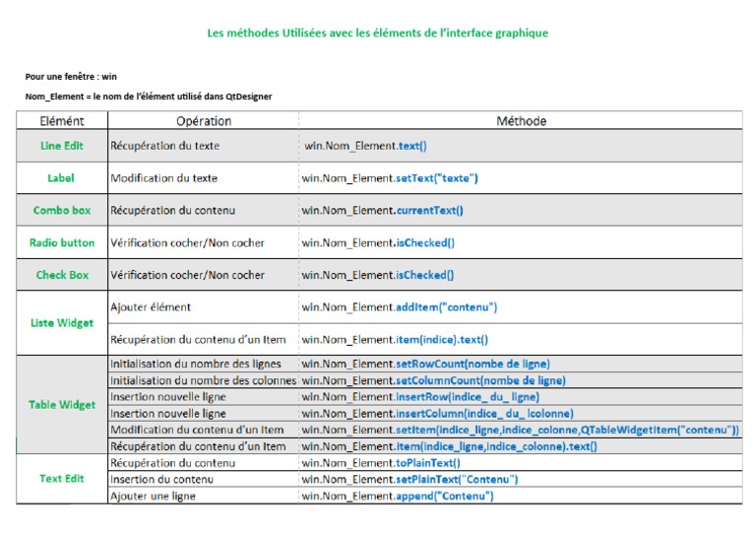This screenshot has height=535, width=756.
Task: Click the 'Nom_Element' definition line
Action: [149, 96]
